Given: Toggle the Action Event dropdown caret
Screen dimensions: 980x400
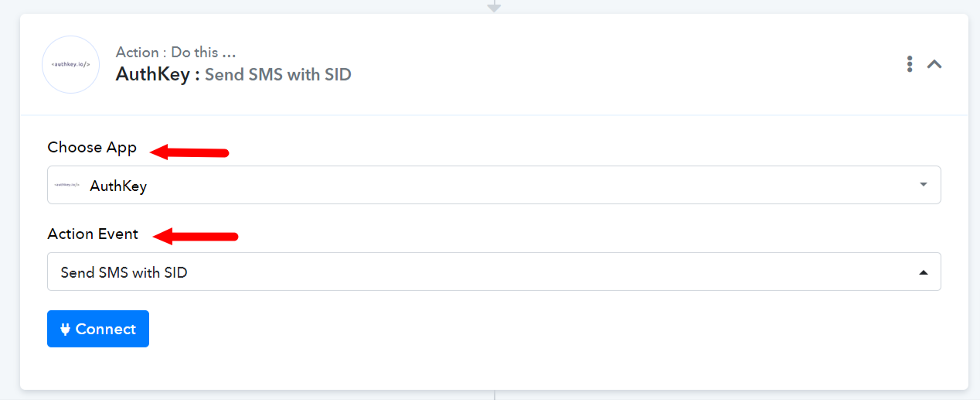Looking at the screenshot, I should (x=923, y=272).
